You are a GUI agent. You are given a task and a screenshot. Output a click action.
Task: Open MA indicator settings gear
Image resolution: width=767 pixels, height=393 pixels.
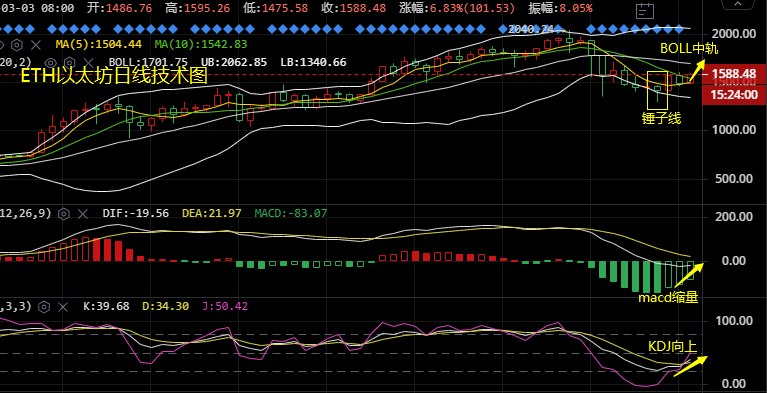pos(17,45)
